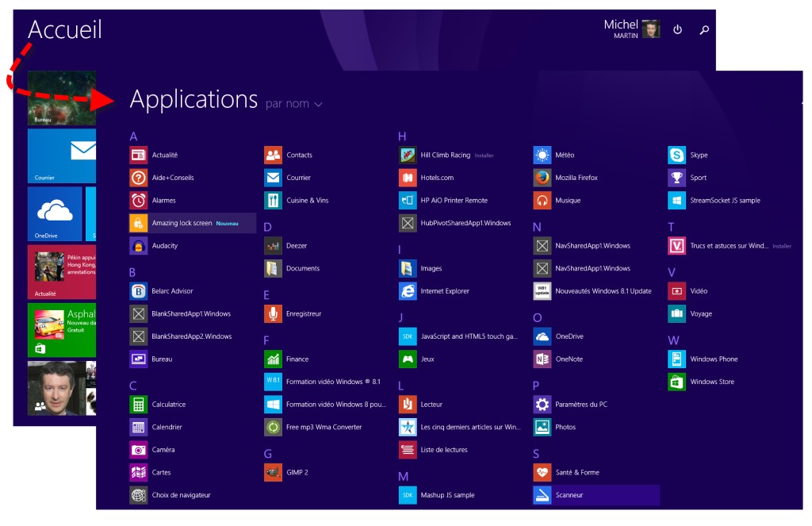Start the Caméra app icon
The image size is (812, 526).
(138, 450)
